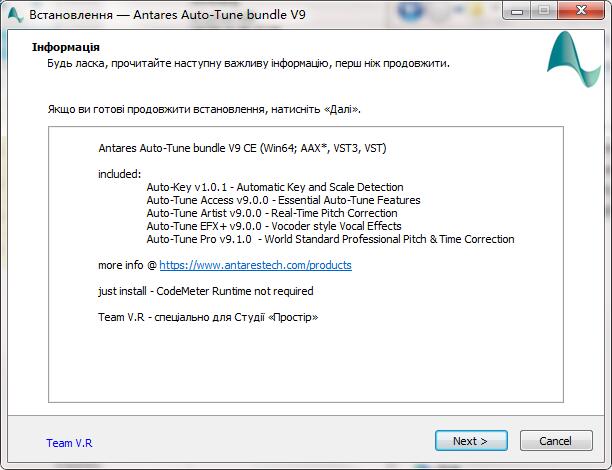Select the 'Auto-Tune Artist v9.0.0' line
Image resolution: width=612 pixels, height=470 pixels.
(x=272, y=213)
